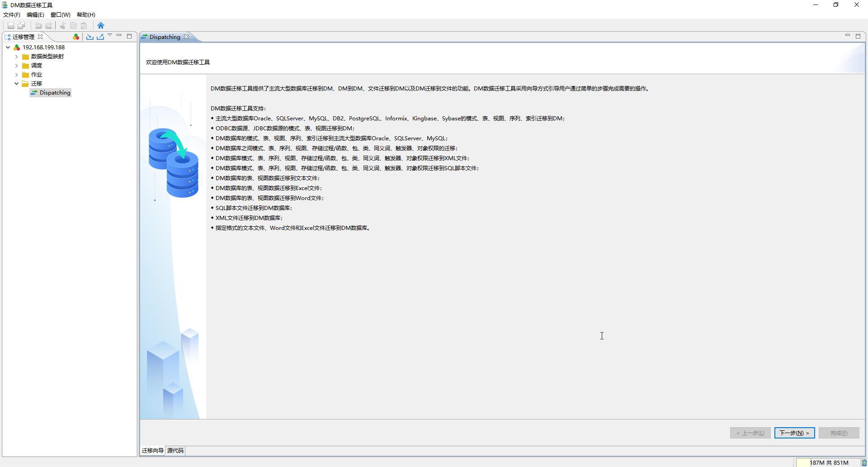Close the 迁移管理 tab
Screen dimensions: 868x467
(40, 37)
